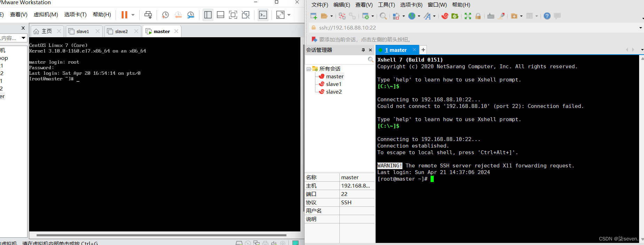The height and width of the screenshot is (245, 644).
Task: Add a new Xshell tab with plus button
Action: [x=423, y=50]
